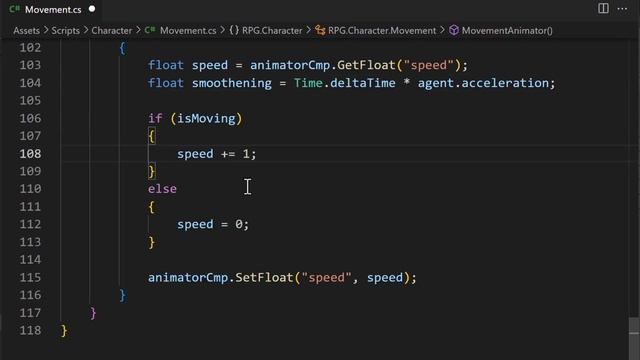Click animatorCmp.SetFloat on line 115
This screenshot has width=640, height=360.
coord(220,278)
